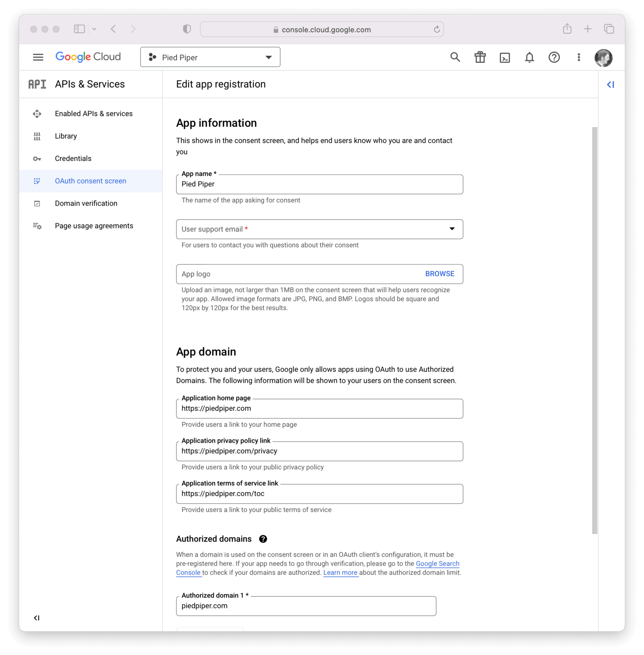Collapse the sidebar with bottom chevron
This screenshot has height=655, width=644.
37,618
